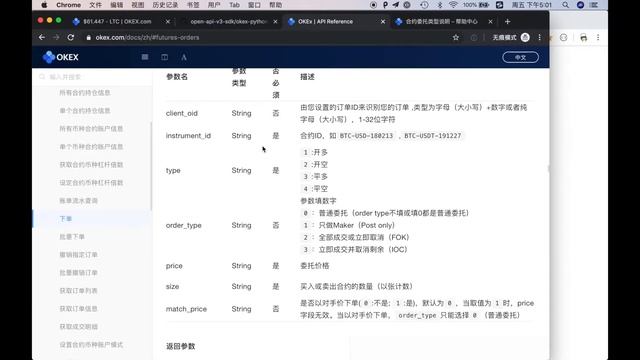640x360 pixels.
Task: Click the 委托价格 description of price
Action: (314, 266)
